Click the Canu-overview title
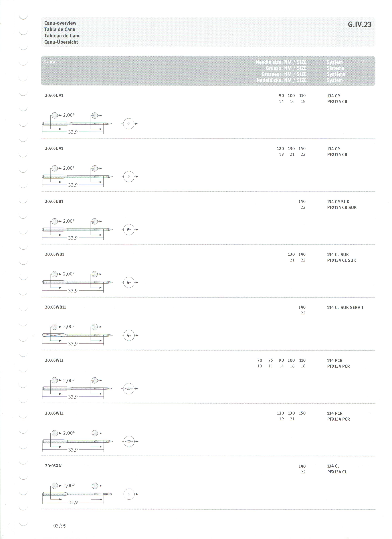This screenshot has width=392, height=539. point(60,23)
